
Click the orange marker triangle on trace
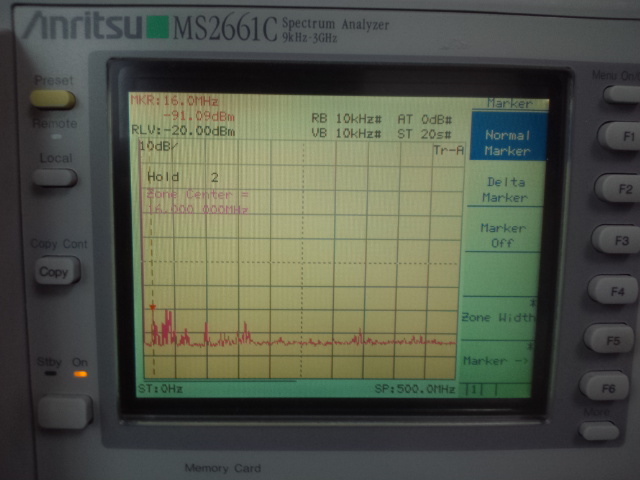point(152,307)
